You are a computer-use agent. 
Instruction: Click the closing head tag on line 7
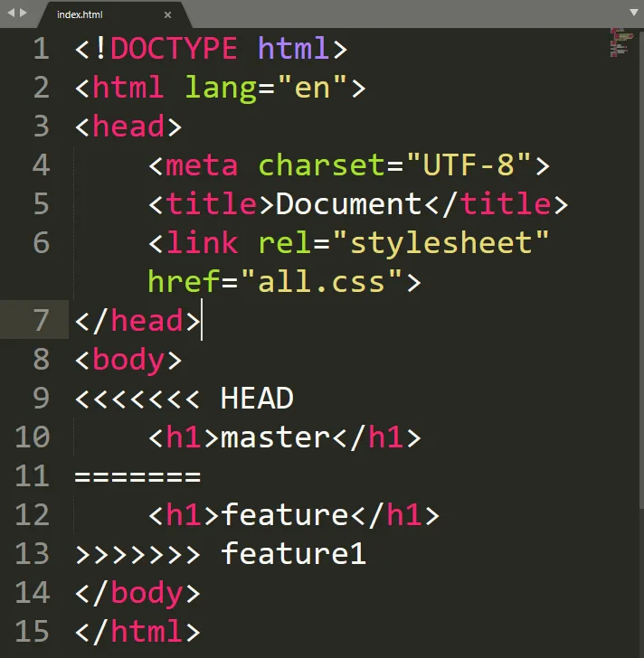tap(137, 321)
